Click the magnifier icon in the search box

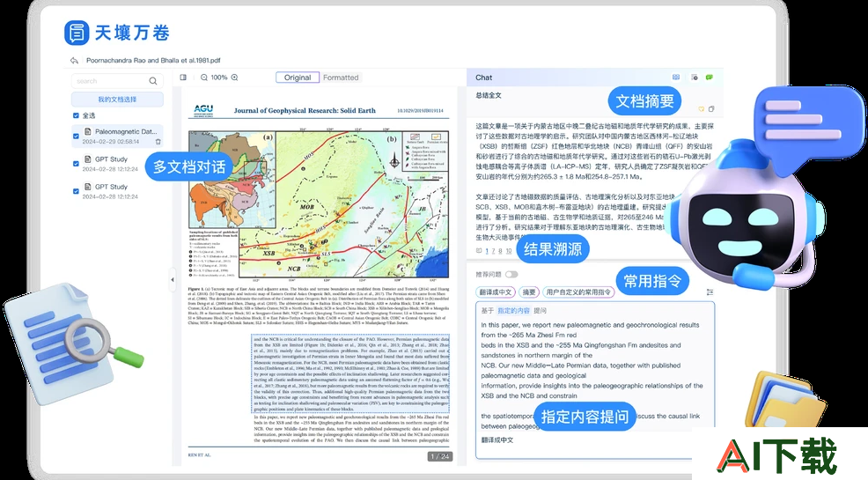pos(153,81)
